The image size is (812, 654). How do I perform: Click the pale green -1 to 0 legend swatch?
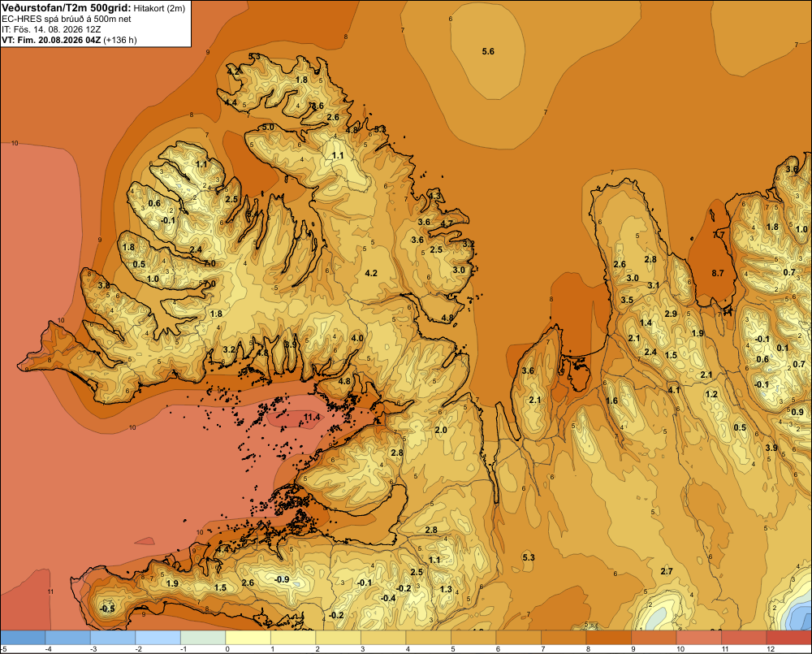203,638
